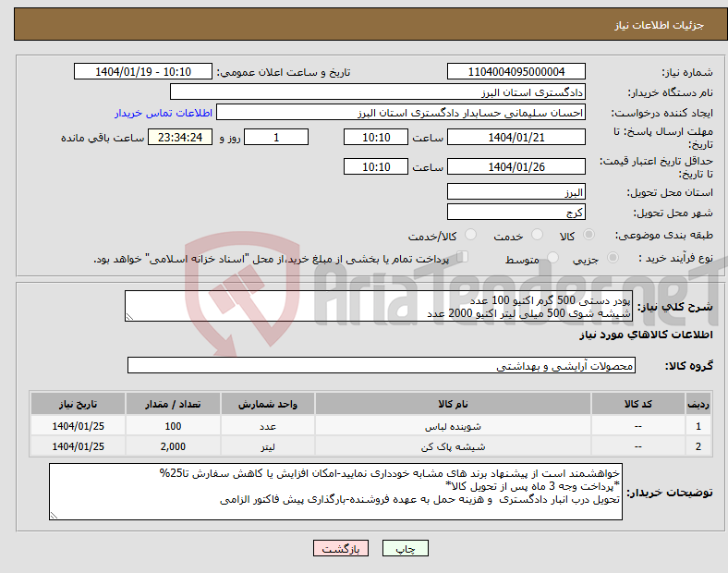Click the بازگشت (back) button

point(341,548)
